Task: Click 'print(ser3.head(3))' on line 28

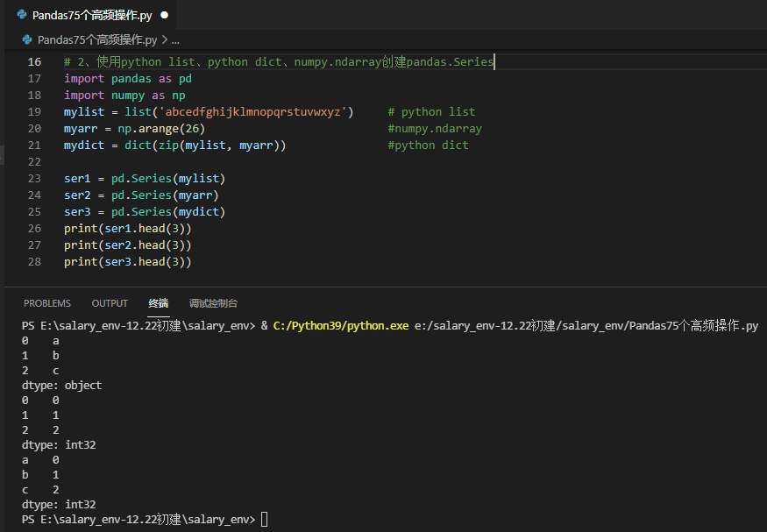Action: click(128, 262)
